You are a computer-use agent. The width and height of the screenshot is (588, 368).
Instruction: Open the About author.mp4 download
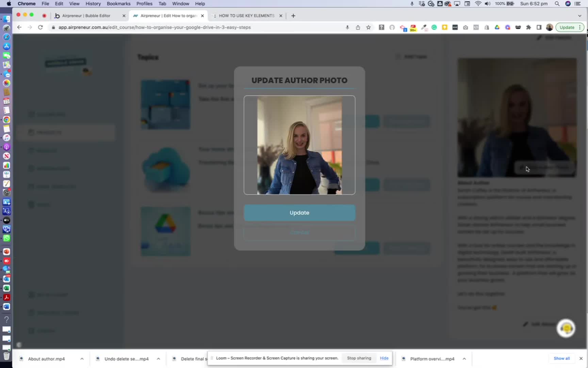pos(46,359)
